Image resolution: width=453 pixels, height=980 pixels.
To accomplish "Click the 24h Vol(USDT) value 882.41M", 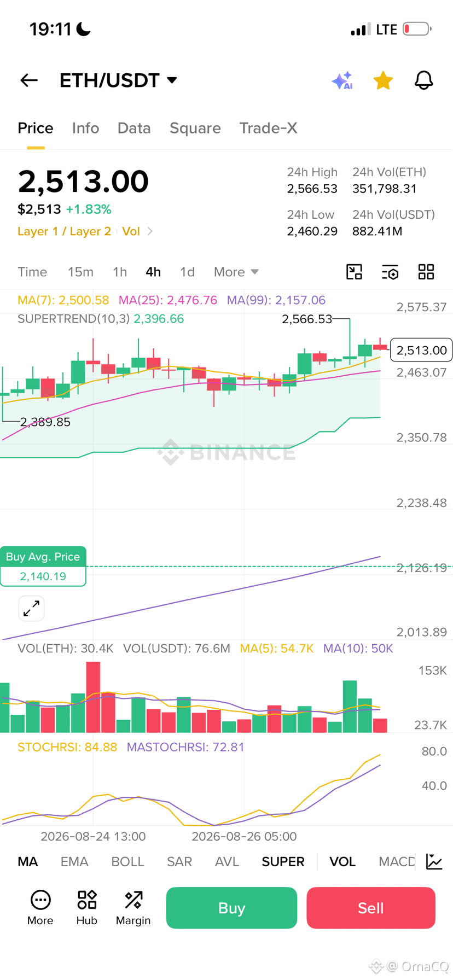I will (x=377, y=231).
